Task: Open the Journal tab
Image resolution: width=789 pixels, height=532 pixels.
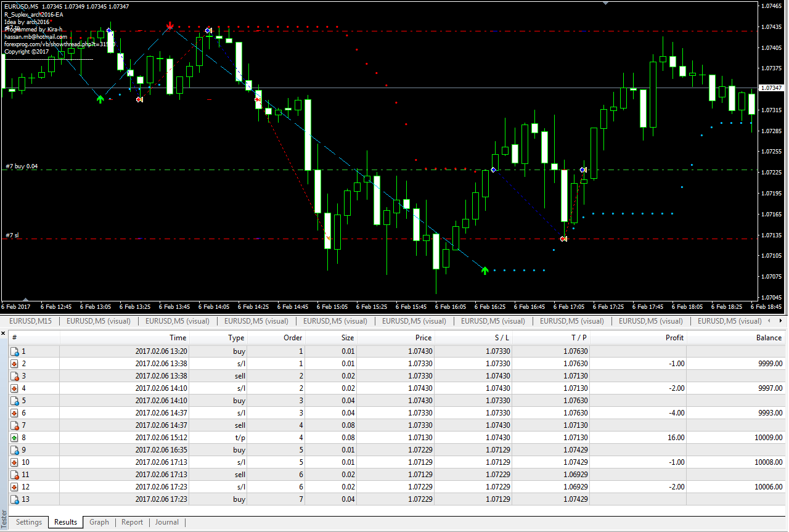Action: coord(166,522)
